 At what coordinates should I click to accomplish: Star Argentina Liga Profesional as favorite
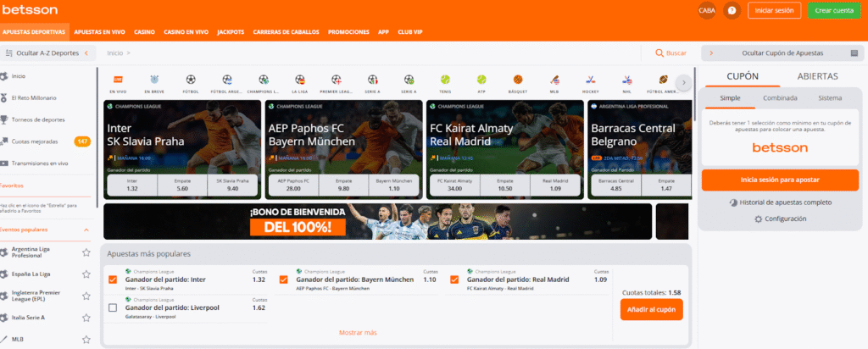tap(86, 252)
